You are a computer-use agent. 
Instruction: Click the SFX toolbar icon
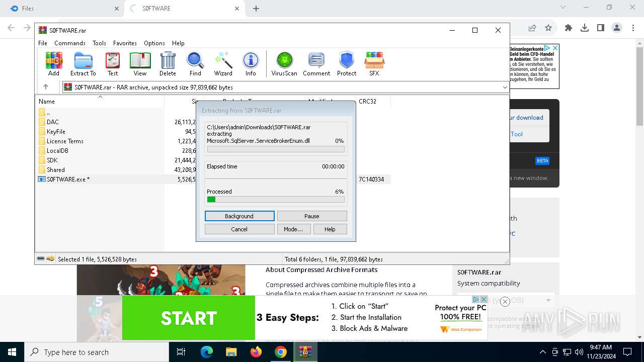[374, 64]
